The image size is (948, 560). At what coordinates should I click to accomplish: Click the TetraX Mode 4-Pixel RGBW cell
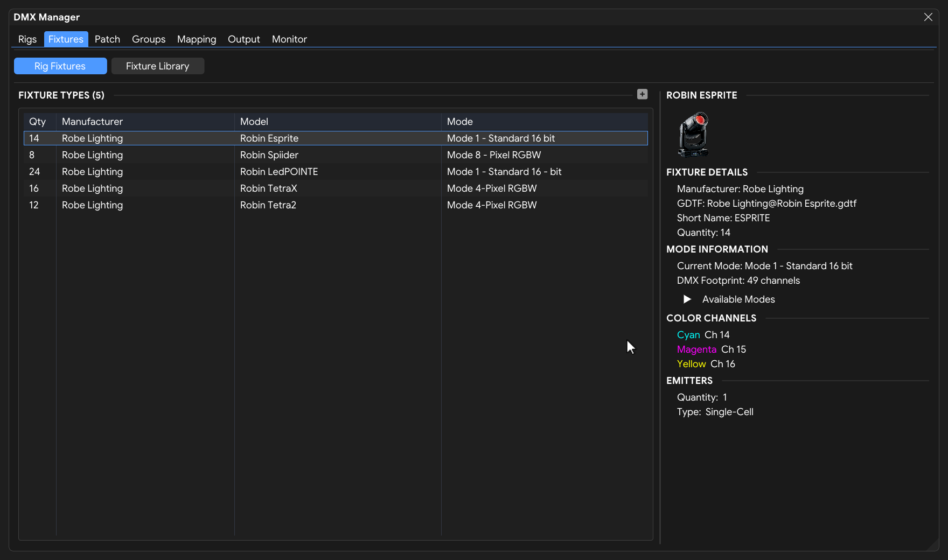tap(492, 188)
